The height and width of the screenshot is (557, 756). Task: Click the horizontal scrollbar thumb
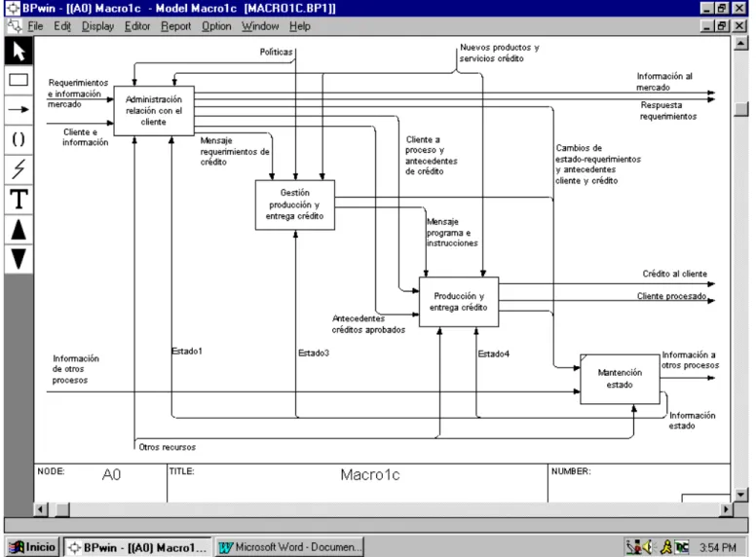(62, 509)
